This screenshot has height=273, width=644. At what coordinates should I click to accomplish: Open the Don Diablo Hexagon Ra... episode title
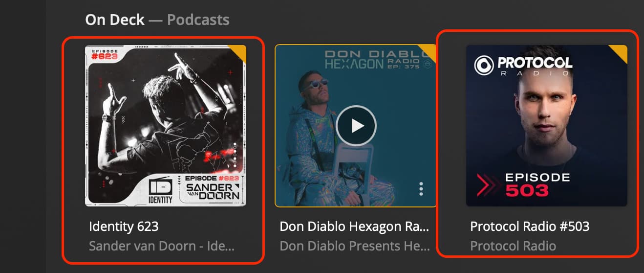click(354, 227)
